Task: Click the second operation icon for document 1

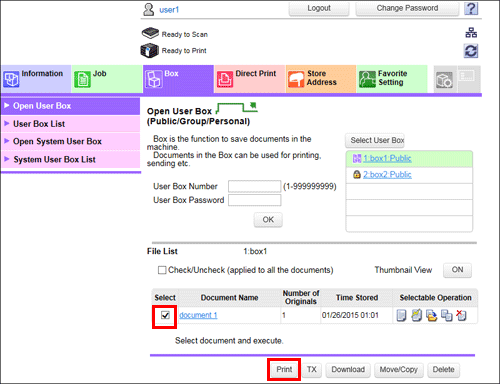Action: click(416, 315)
